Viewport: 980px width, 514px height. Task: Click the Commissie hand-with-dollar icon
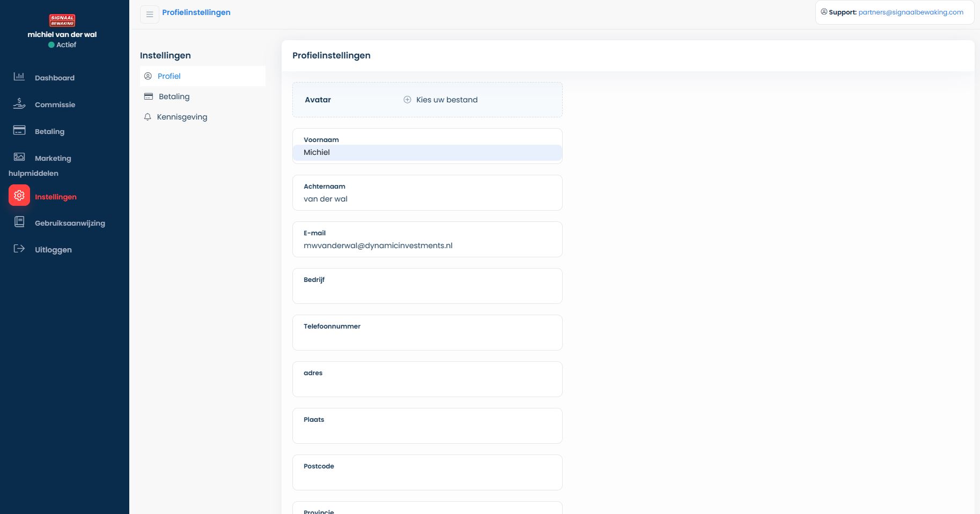tap(19, 103)
